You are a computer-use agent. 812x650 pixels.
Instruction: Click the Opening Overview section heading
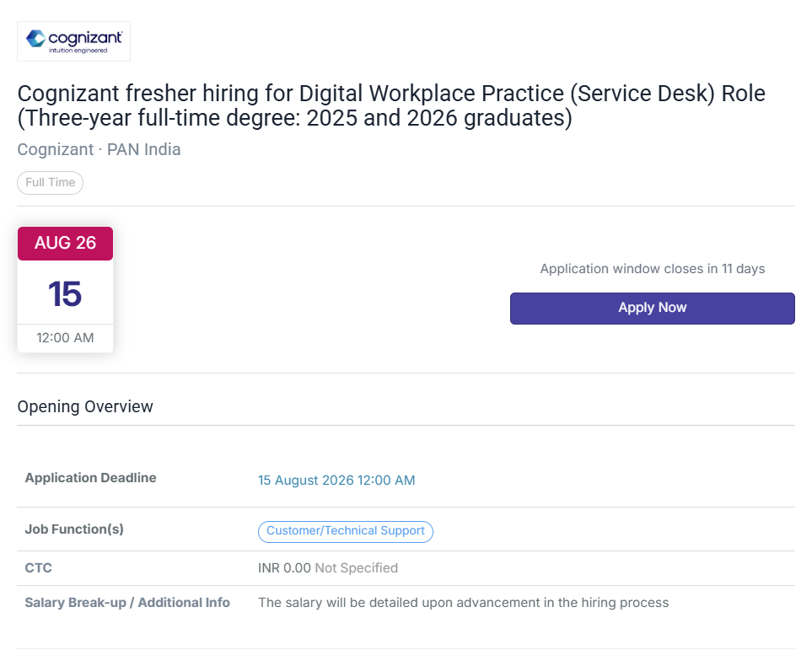(x=85, y=406)
